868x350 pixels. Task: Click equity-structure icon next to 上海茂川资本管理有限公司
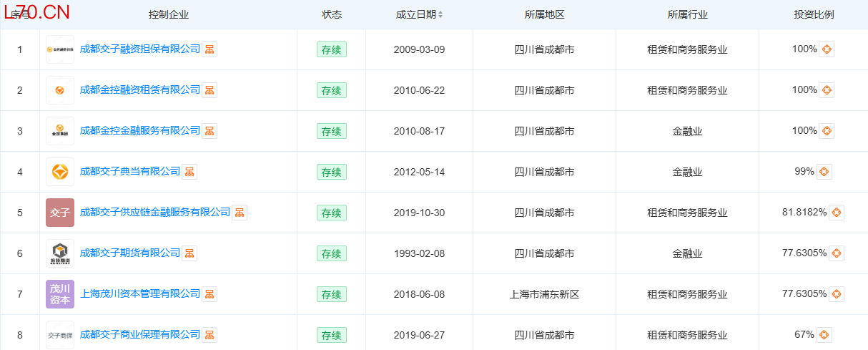pyautogui.click(x=209, y=294)
